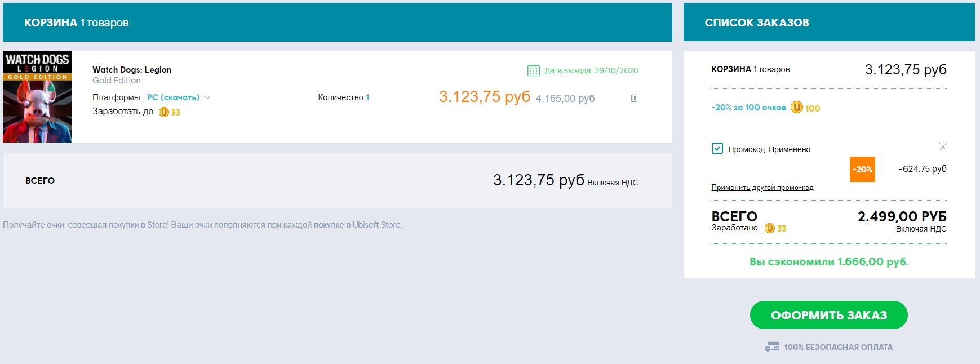Image resolution: width=980 pixels, height=364 pixels.
Task: Click the Ubisoft Store points info text
Action: pyautogui.click(x=202, y=225)
